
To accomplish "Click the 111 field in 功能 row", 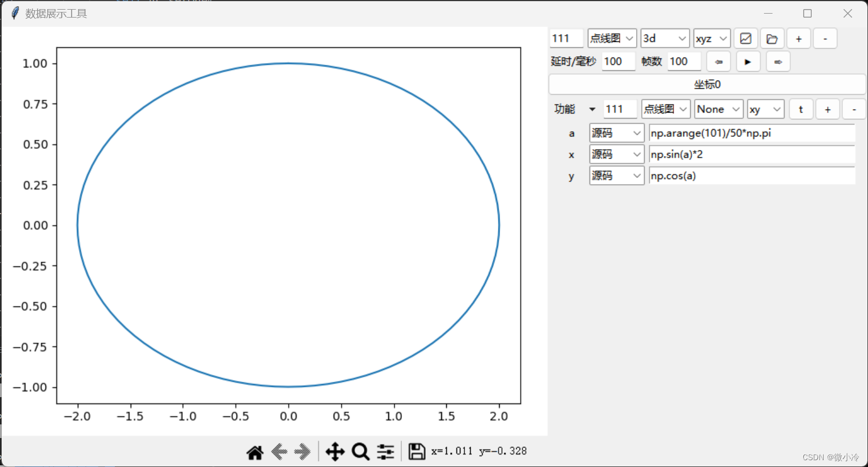I will [620, 109].
